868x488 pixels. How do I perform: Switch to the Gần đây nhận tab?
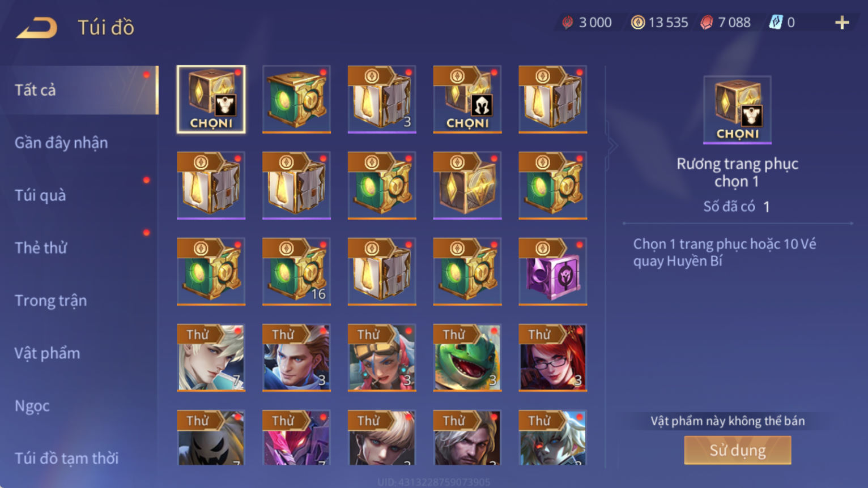pos(61,143)
